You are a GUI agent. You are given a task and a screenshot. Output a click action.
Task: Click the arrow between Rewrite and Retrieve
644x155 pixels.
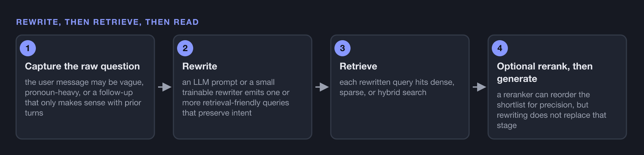[322, 87]
